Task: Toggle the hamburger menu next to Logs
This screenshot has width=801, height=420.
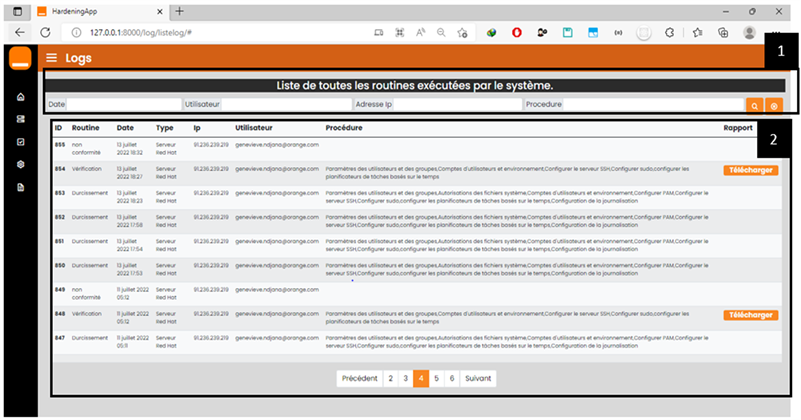Action: [x=51, y=58]
